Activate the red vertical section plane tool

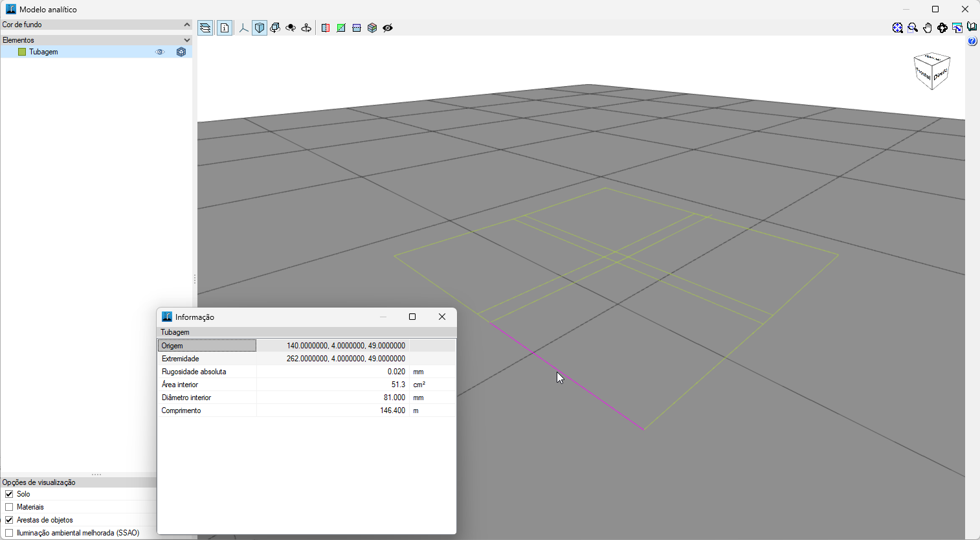[x=326, y=28]
